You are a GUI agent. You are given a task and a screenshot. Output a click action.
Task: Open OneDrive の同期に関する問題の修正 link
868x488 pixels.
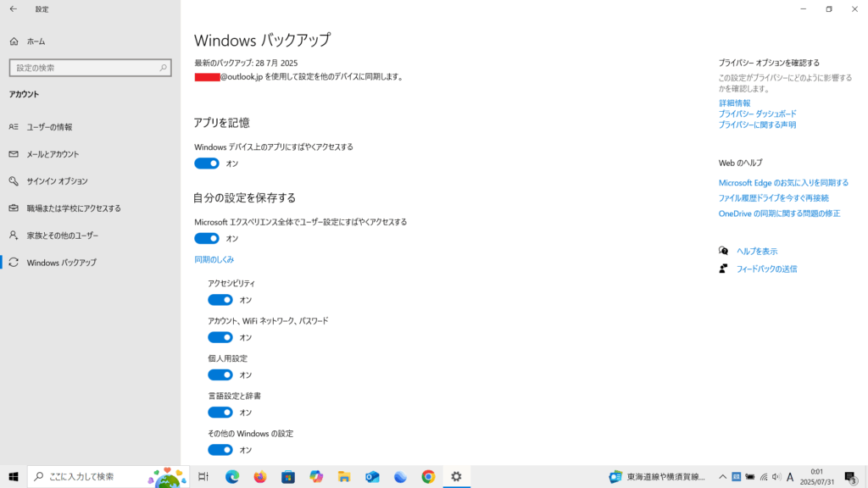coord(780,213)
